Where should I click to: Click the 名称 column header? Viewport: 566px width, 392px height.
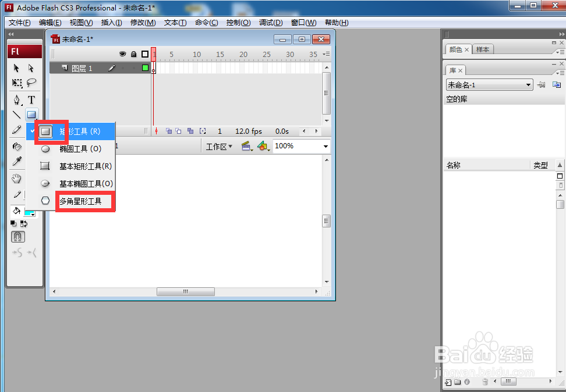(486, 165)
